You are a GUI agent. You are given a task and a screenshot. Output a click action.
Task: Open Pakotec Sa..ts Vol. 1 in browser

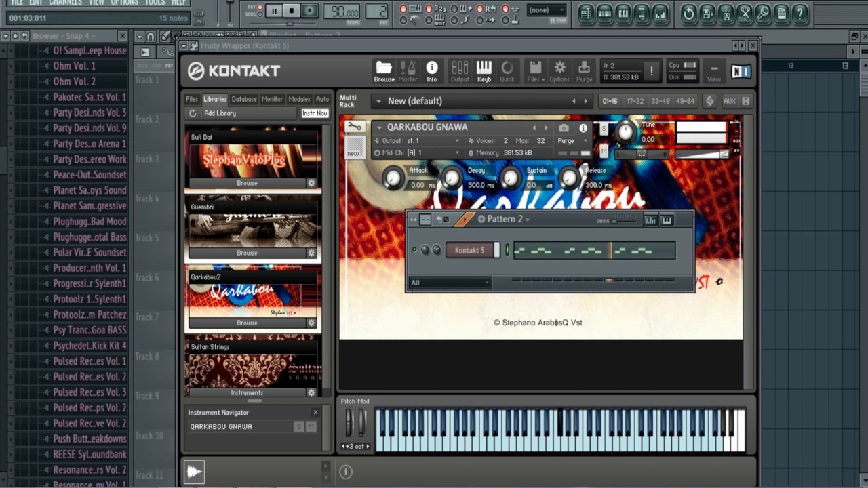click(x=90, y=97)
